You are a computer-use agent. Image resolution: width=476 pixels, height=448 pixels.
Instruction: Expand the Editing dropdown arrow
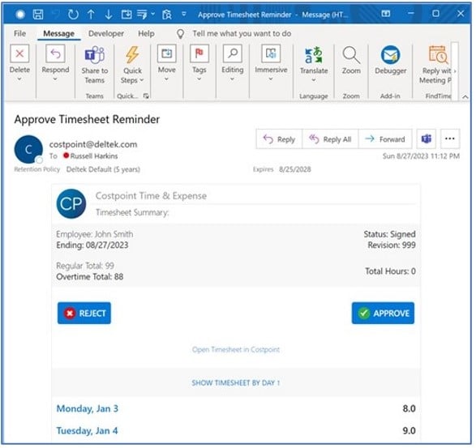point(233,79)
